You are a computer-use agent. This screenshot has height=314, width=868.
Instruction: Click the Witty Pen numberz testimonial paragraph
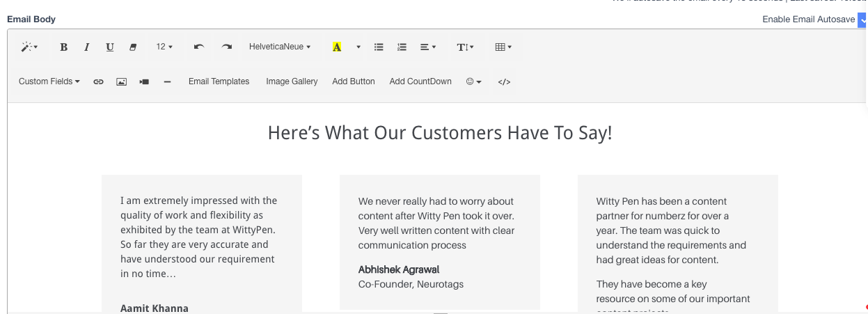(x=671, y=230)
